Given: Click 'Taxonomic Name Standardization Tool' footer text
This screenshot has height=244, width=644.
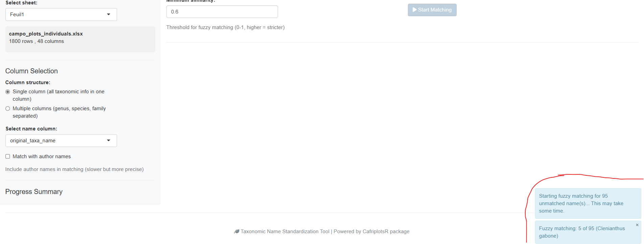Looking at the screenshot, I should 285,231.
